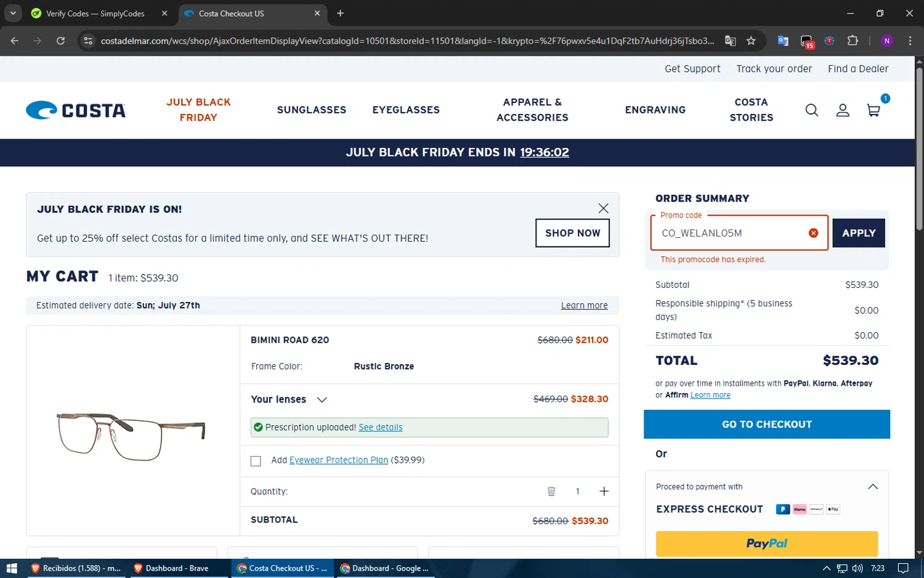Open See details prescription link

[380, 427]
